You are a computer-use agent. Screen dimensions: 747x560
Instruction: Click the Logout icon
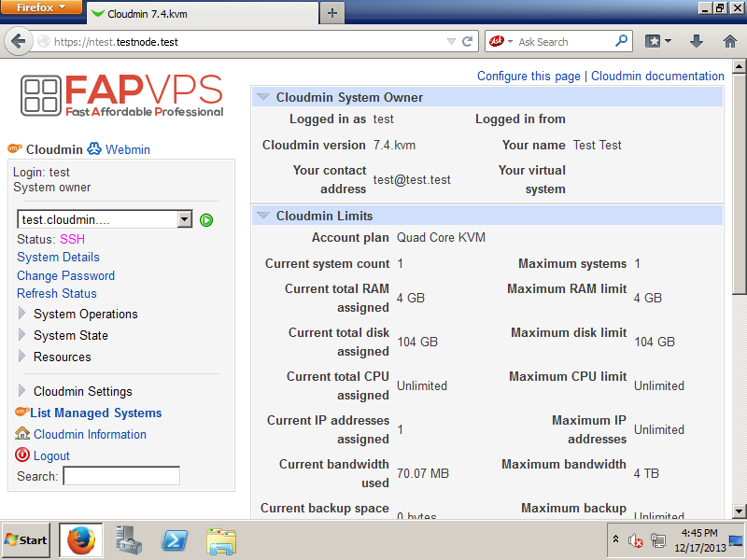pyautogui.click(x=21, y=455)
